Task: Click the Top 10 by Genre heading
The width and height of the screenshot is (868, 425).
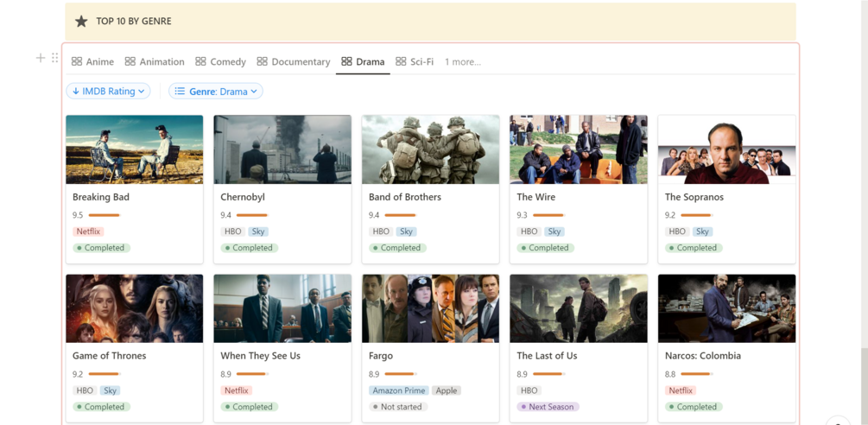Action: 134,22
